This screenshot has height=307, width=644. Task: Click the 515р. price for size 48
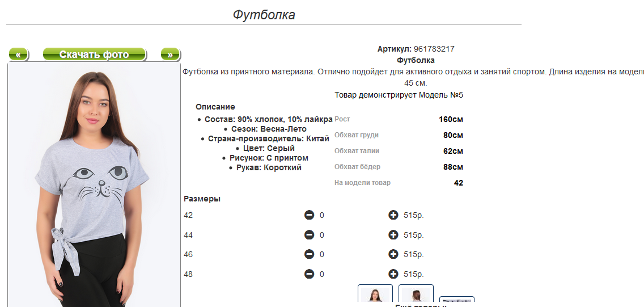(x=414, y=274)
